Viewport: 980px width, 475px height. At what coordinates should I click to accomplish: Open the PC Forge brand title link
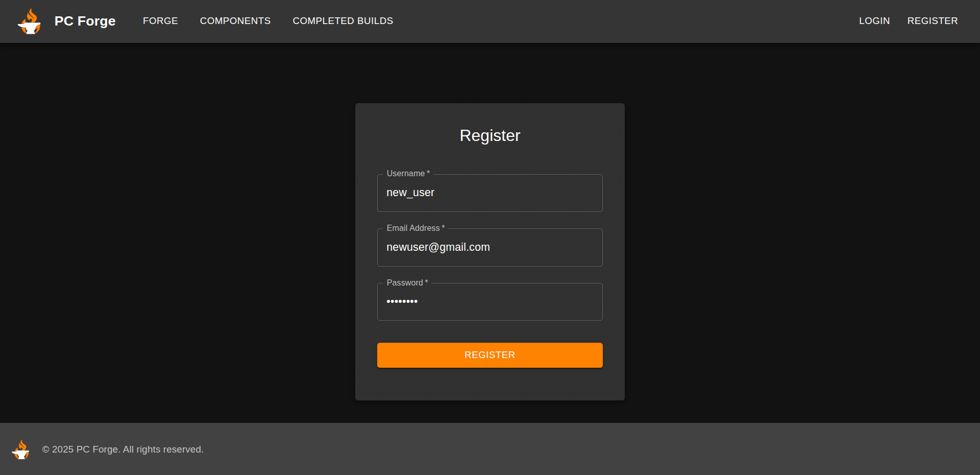click(85, 21)
